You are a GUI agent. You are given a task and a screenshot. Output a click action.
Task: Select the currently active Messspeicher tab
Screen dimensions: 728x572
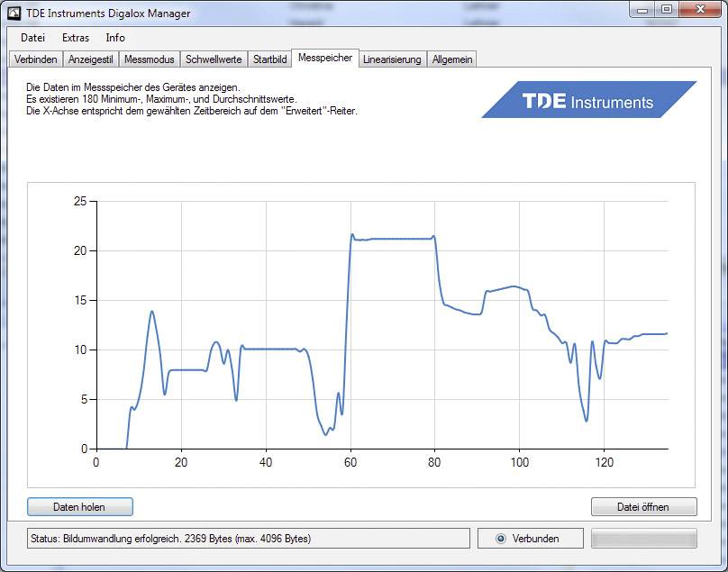click(x=325, y=59)
